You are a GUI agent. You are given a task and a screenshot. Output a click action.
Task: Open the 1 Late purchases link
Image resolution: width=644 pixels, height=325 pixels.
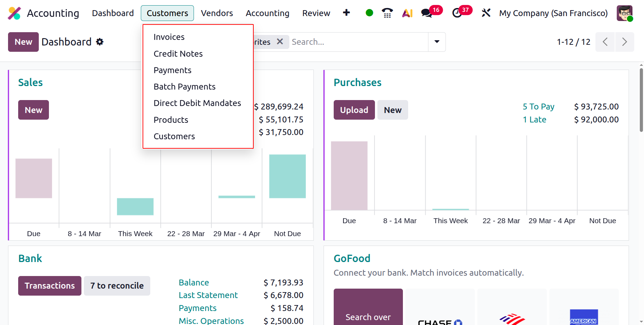click(x=534, y=120)
